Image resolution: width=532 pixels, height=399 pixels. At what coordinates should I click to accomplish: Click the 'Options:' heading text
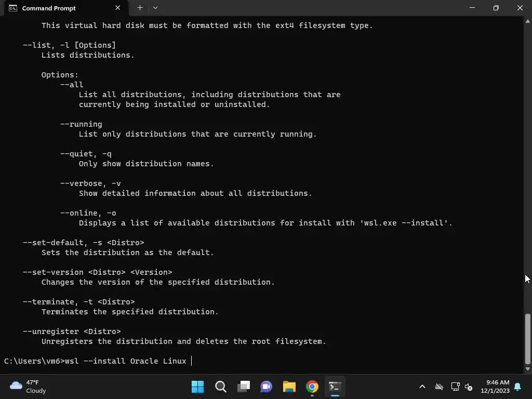pyautogui.click(x=60, y=75)
